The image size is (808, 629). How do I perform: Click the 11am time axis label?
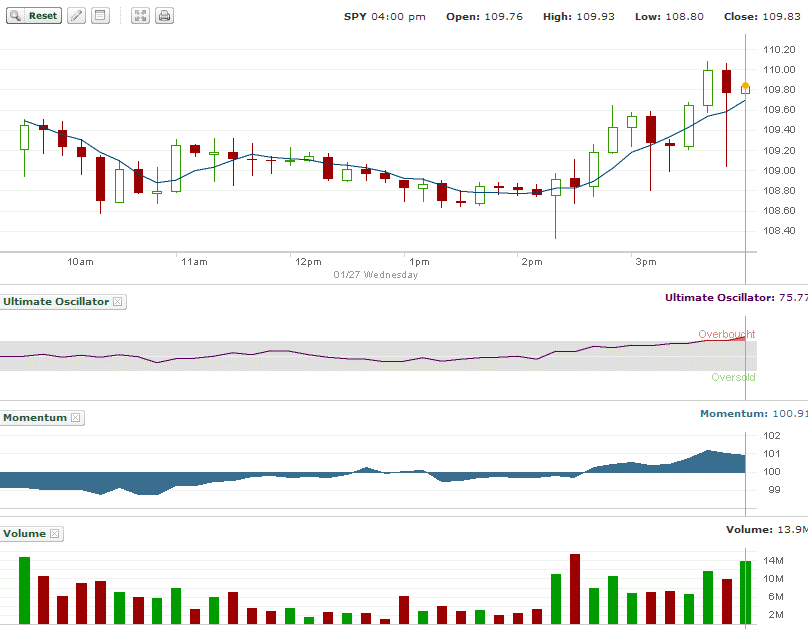tap(194, 262)
